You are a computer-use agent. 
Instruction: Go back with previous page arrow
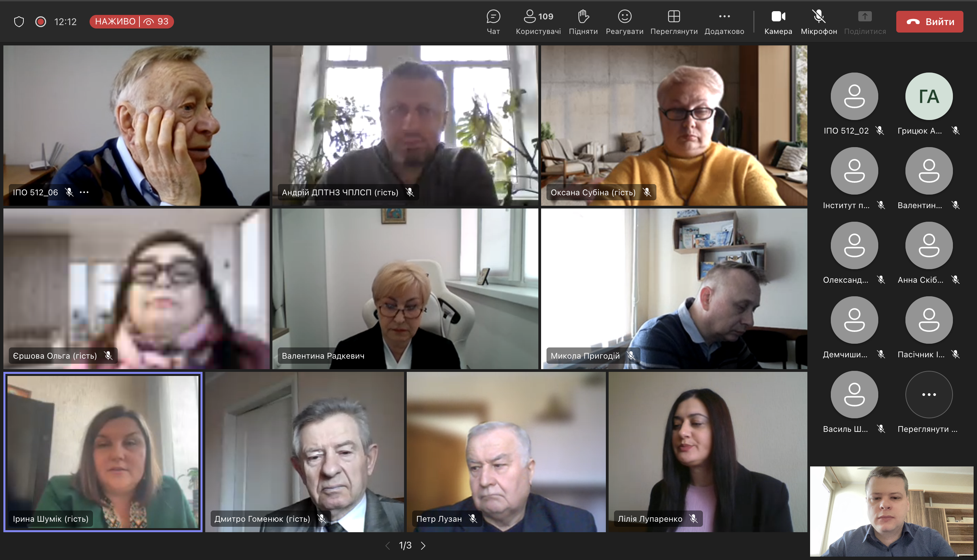[x=387, y=545]
